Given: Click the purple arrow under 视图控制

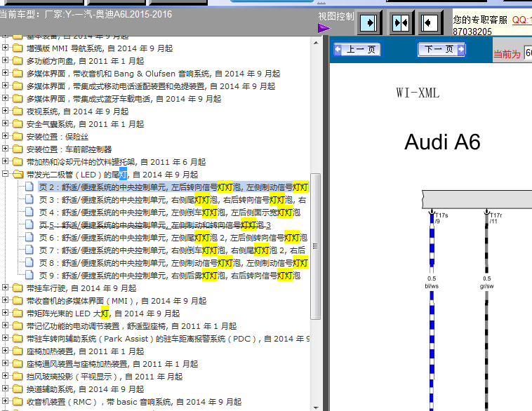Looking at the screenshot, I should (324, 28).
